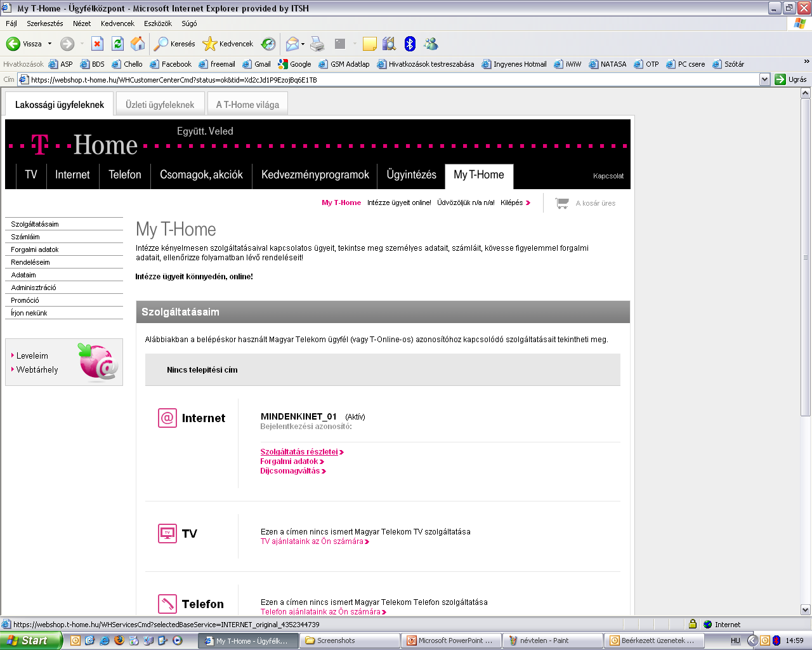
Task: Switch to Üzleti ügyfeleknek tab
Action: tap(160, 105)
